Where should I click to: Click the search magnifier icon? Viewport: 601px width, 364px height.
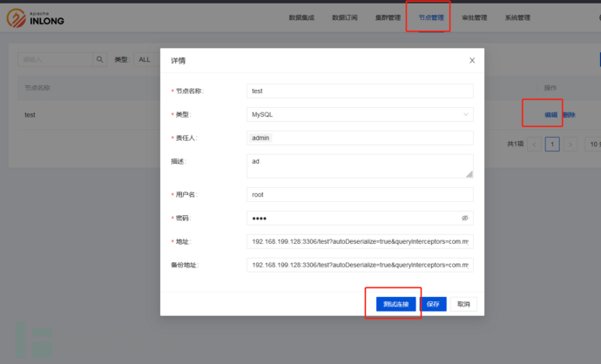click(x=99, y=60)
